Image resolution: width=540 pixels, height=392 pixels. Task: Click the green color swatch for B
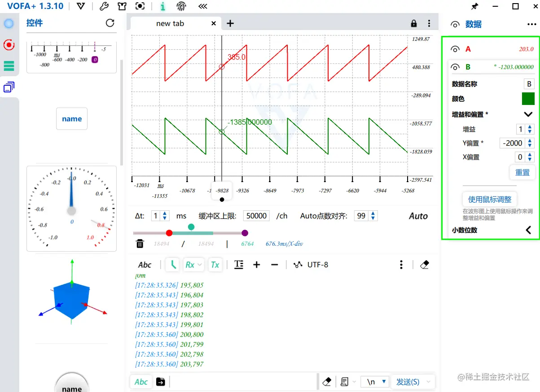click(x=528, y=99)
